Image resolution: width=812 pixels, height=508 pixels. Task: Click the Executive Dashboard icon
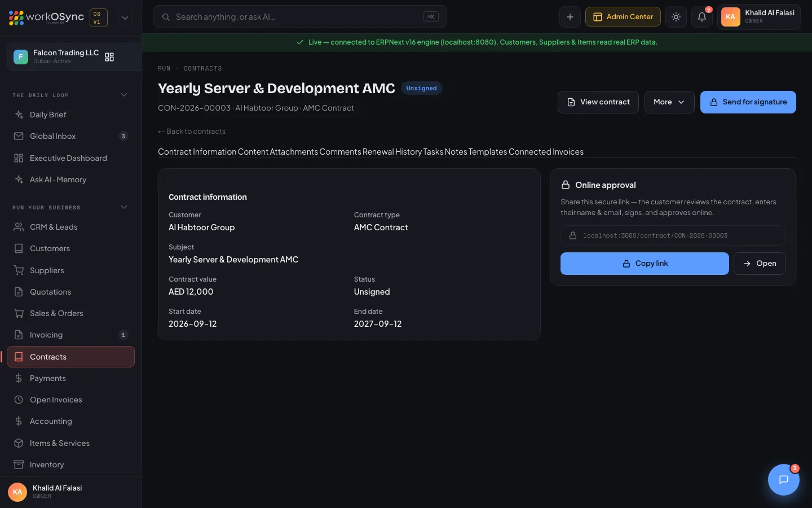[x=19, y=158]
